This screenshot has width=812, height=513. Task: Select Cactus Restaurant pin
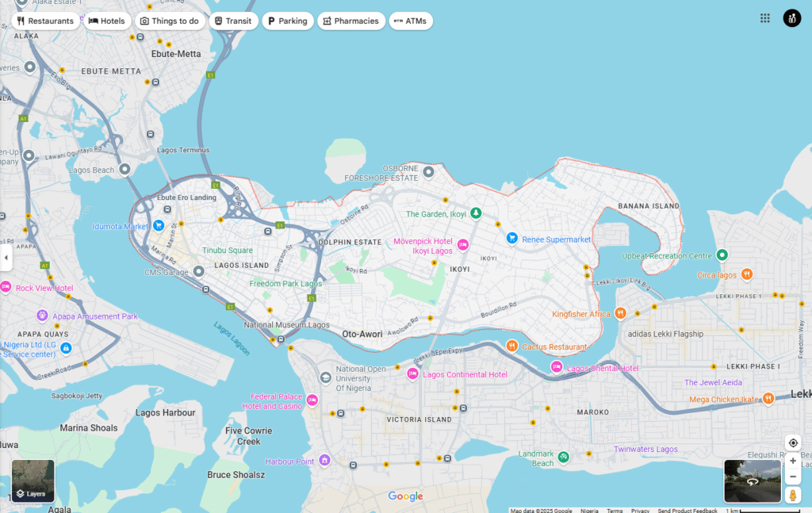coord(511,346)
